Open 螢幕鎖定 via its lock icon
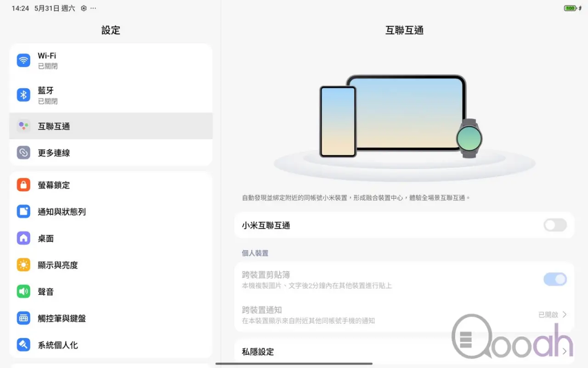Viewport: 588px width, 368px height. click(x=23, y=185)
